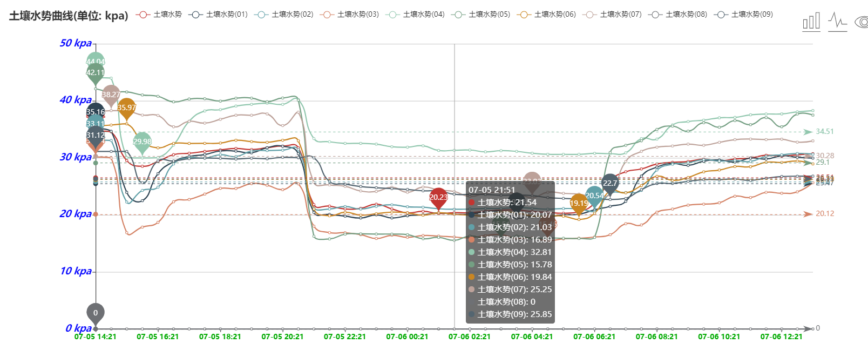Click the red 20.23 marker pin
868x343 pixels.
coord(438,197)
